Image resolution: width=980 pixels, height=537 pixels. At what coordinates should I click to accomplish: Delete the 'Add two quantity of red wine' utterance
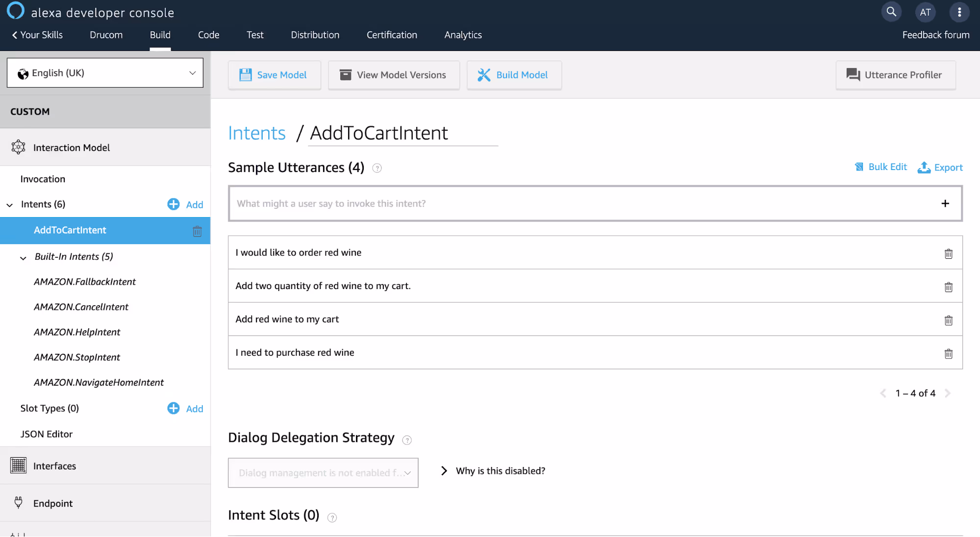pos(949,287)
